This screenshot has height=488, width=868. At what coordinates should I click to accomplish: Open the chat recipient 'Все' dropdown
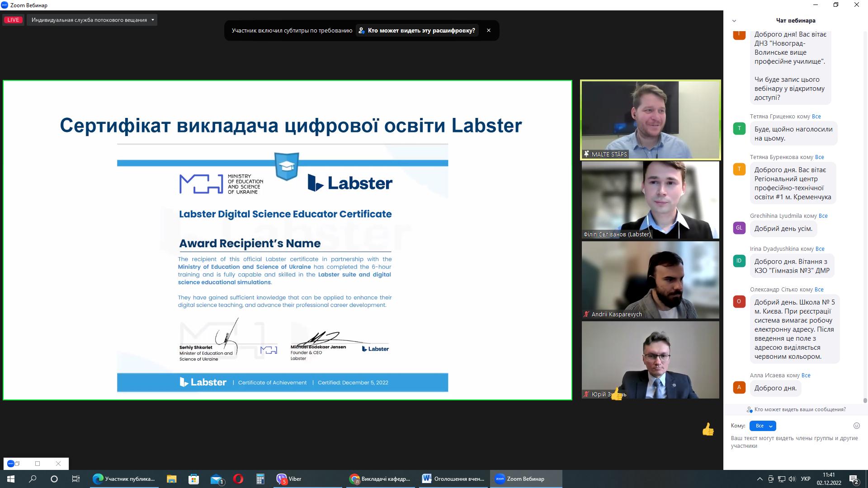pos(763,426)
